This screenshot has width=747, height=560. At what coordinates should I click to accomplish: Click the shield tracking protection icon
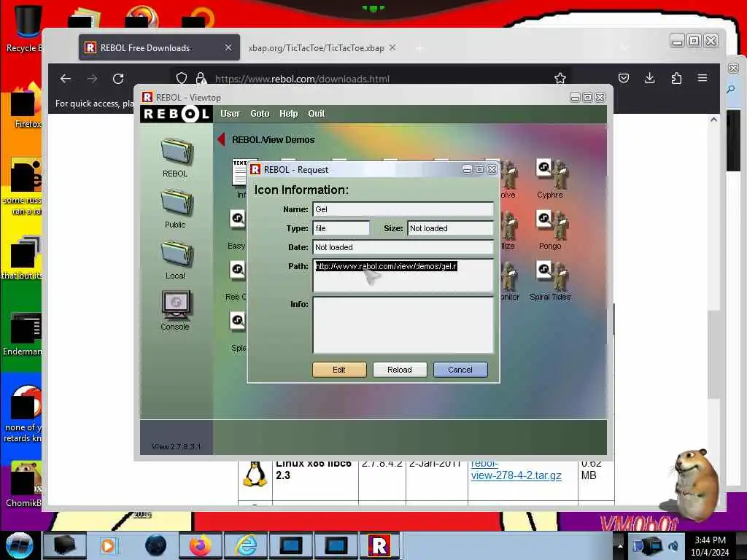[x=182, y=79]
